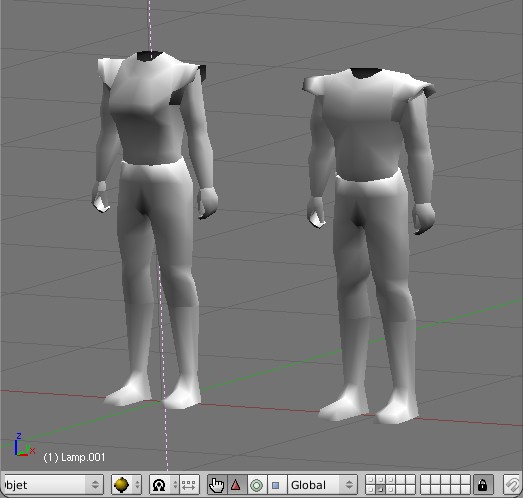Click the snap magnet icon
523x498 pixels.
pyautogui.click(x=512, y=485)
